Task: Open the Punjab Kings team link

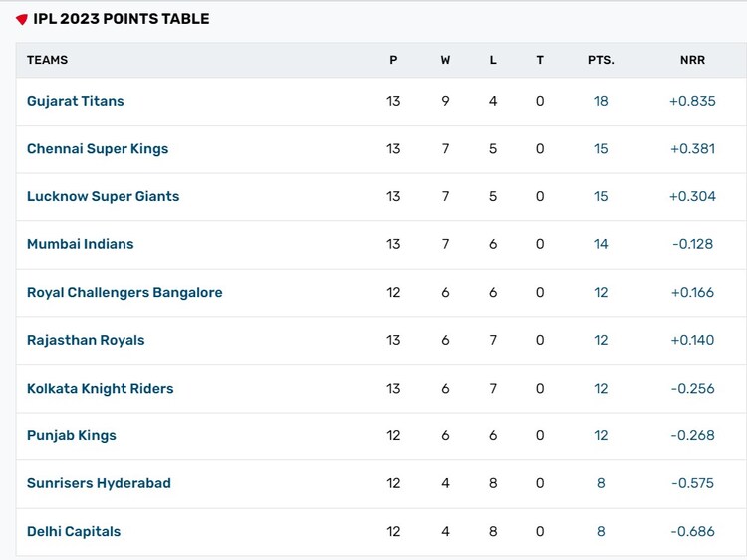Action: 72,435
